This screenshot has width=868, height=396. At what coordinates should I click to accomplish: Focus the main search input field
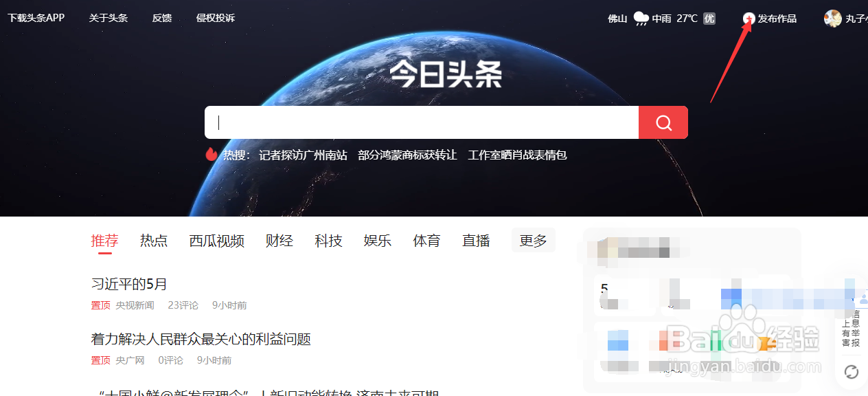422,122
